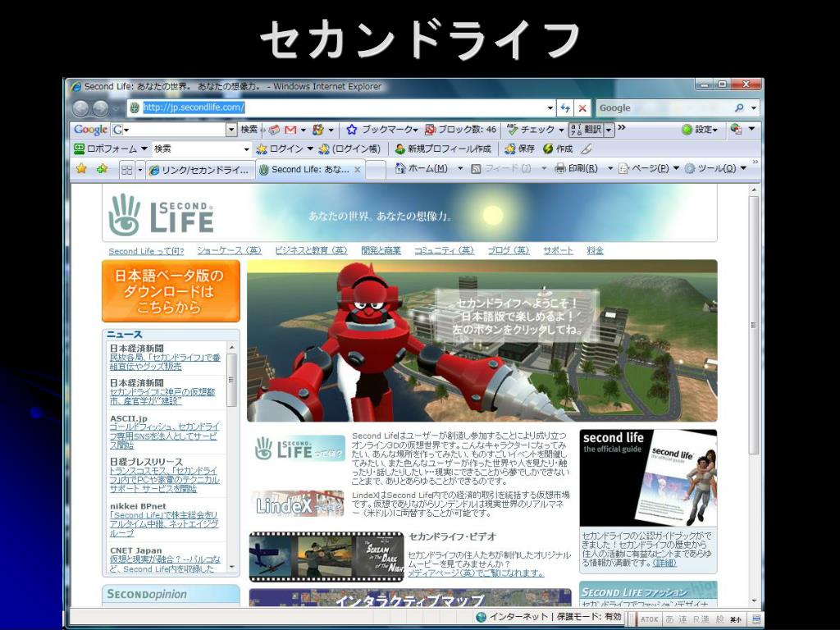Click the ブックマーク star icon
The image size is (840, 630).
pyautogui.click(x=351, y=130)
